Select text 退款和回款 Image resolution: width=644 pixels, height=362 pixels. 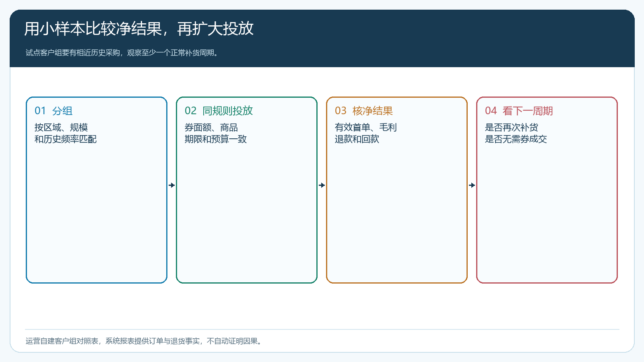357,139
